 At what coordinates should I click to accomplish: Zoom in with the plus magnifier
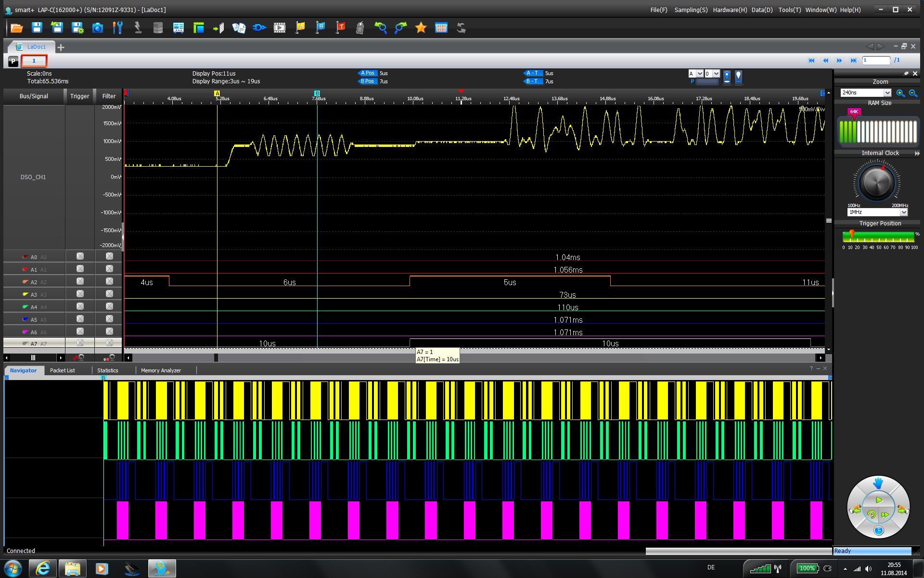point(900,93)
